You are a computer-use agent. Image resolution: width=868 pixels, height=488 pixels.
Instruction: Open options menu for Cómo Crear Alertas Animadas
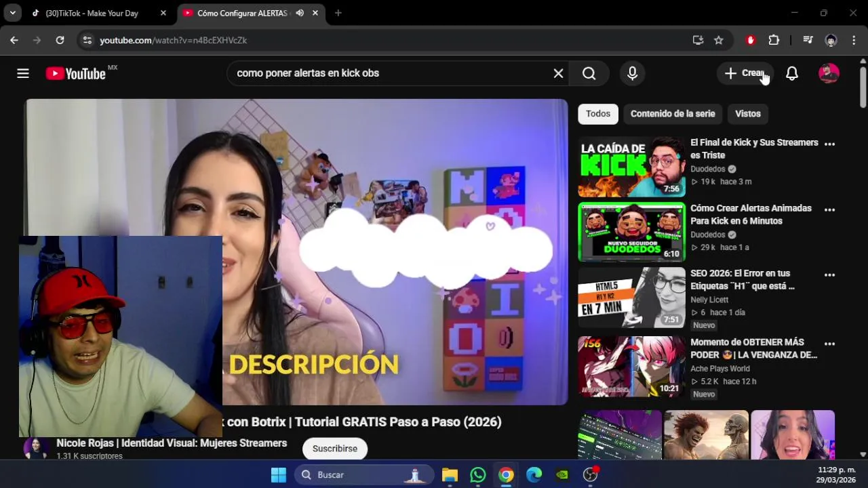point(829,209)
